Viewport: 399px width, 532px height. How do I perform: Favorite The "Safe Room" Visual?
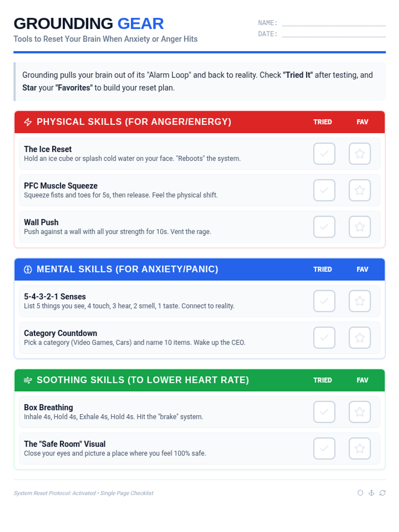click(x=359, y=449)
